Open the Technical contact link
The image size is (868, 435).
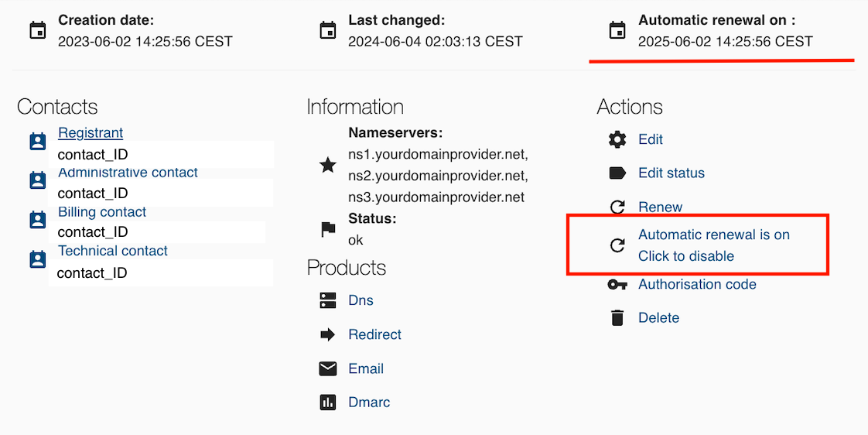(112, 251)
